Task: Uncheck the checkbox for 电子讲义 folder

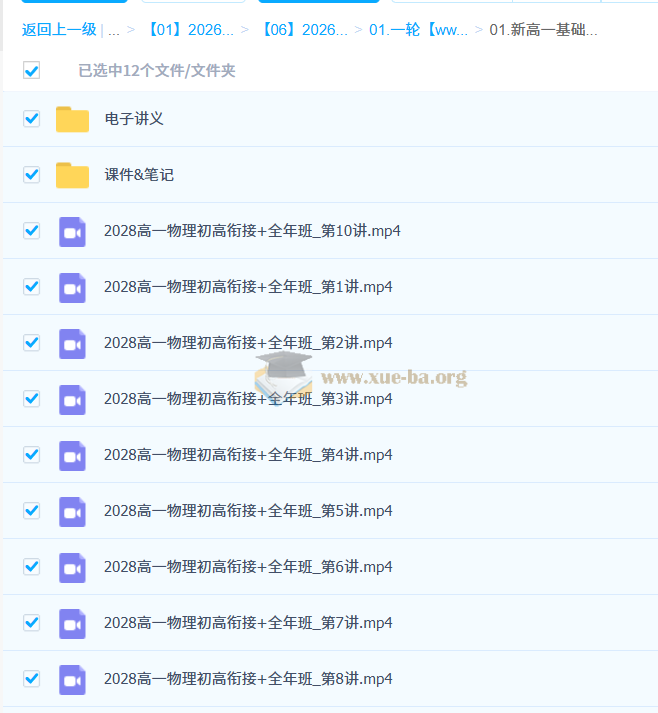Action: coord(31,119)
